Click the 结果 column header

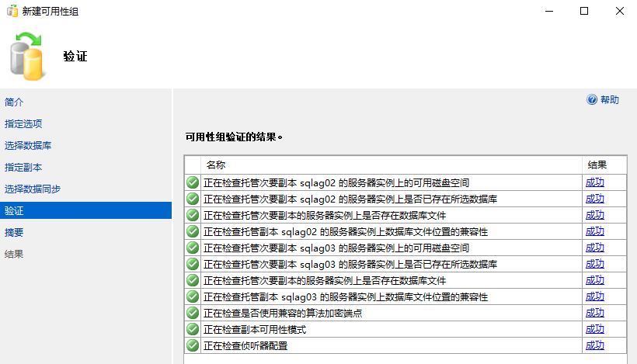[x=597, y=165]
